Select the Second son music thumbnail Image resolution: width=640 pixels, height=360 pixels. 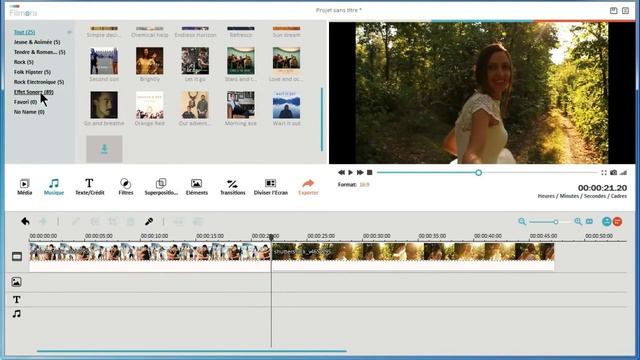(x=104, y=61)
